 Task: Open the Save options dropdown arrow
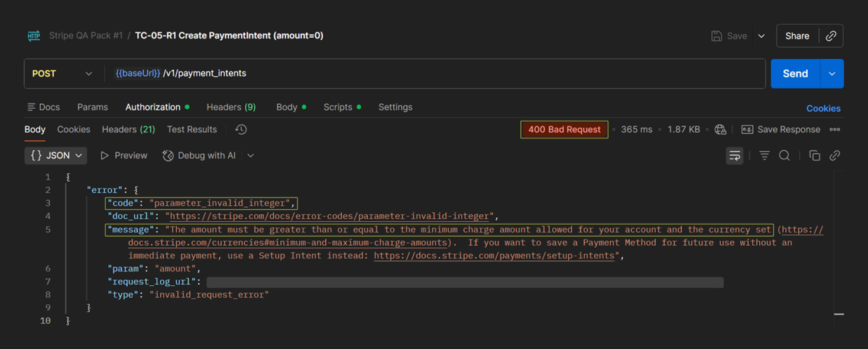[x=762, y=36]
